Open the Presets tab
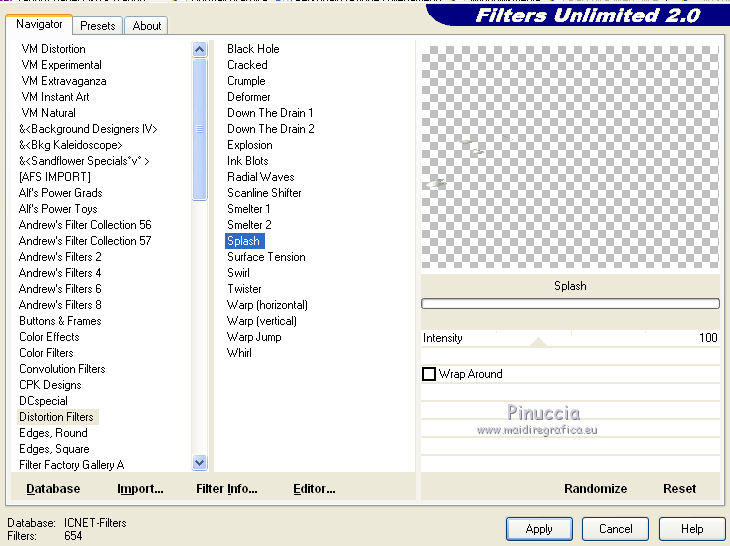 [x=98, y=26]
